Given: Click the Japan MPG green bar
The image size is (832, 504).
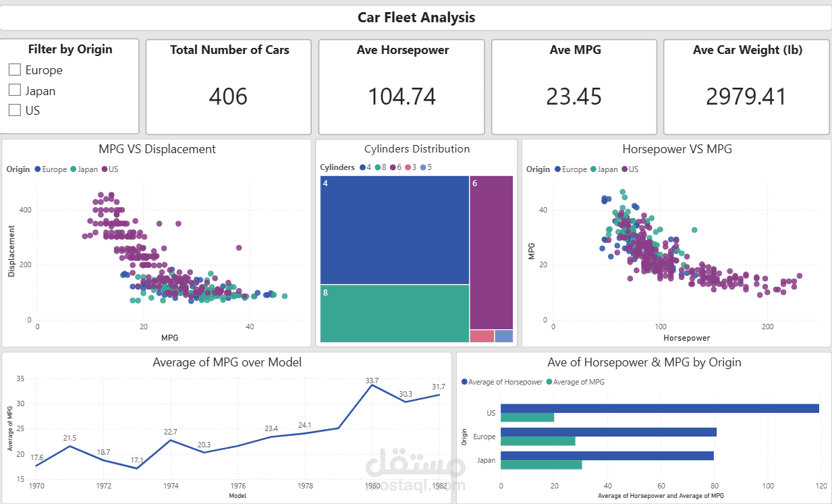Looking at the screenshot, I should (541, 465).
